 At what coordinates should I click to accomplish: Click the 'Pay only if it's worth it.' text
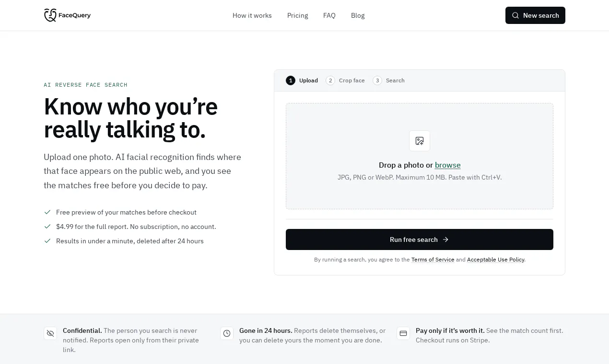(x=450, y=330)
